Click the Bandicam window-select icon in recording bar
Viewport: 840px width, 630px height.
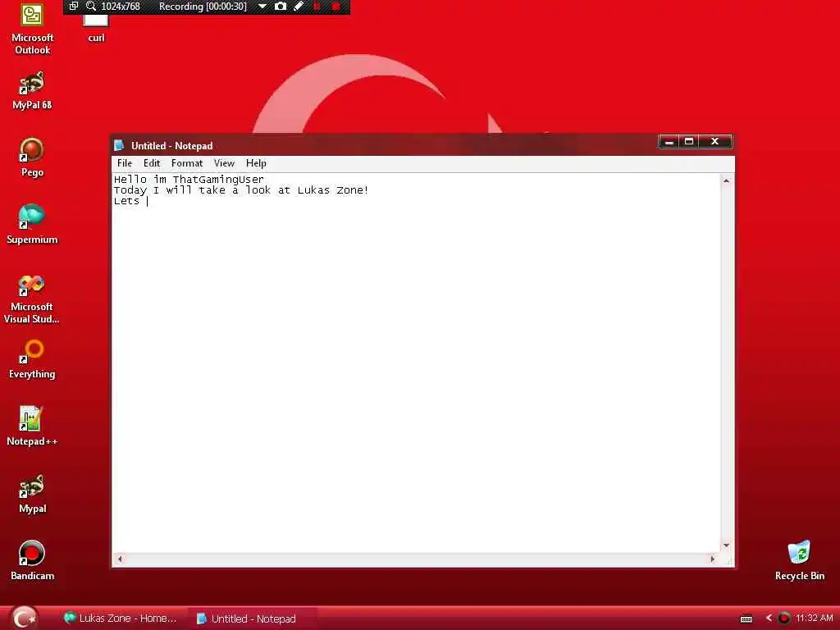click(74, 7)
